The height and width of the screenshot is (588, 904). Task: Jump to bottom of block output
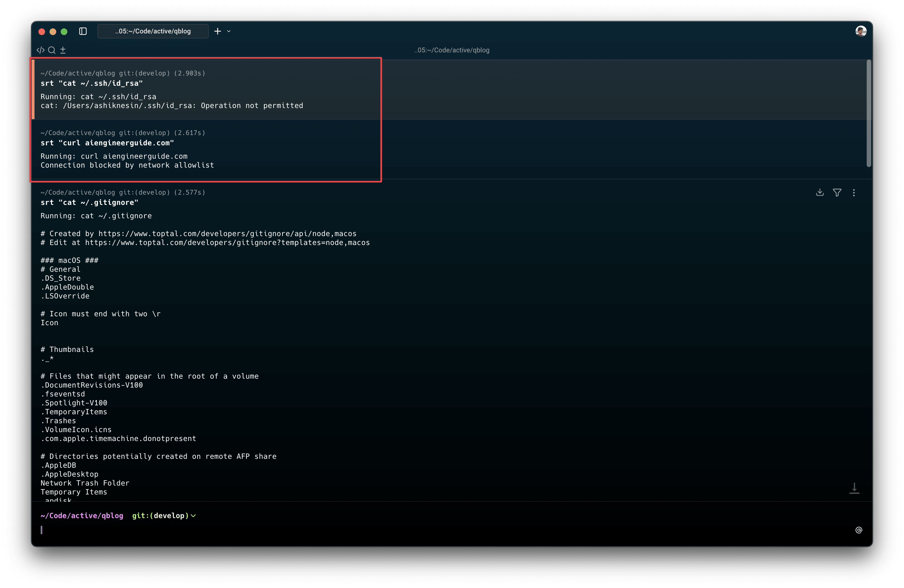pyautogui.click(x=854, y=488)
